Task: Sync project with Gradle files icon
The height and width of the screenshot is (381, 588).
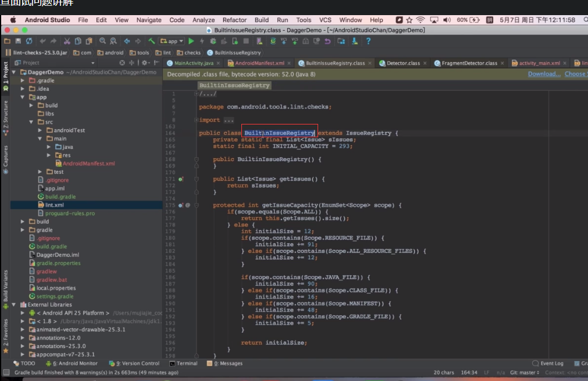Action: 273,41
